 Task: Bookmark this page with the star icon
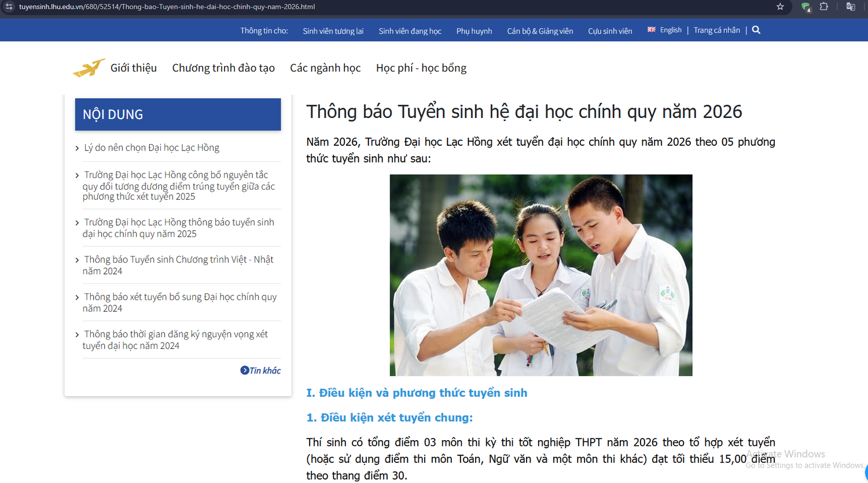pos(780,7)
